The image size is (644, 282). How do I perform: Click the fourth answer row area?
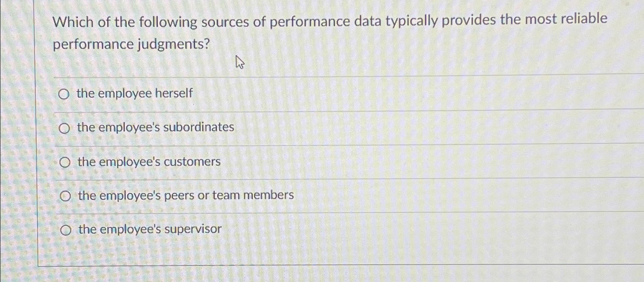tap(346, 196)
